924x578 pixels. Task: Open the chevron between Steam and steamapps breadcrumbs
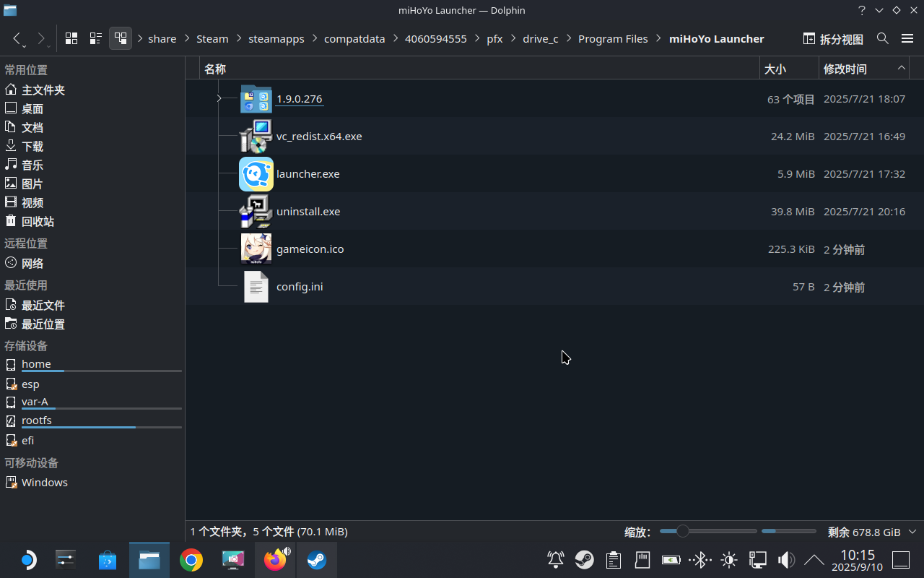pos(238,38)
